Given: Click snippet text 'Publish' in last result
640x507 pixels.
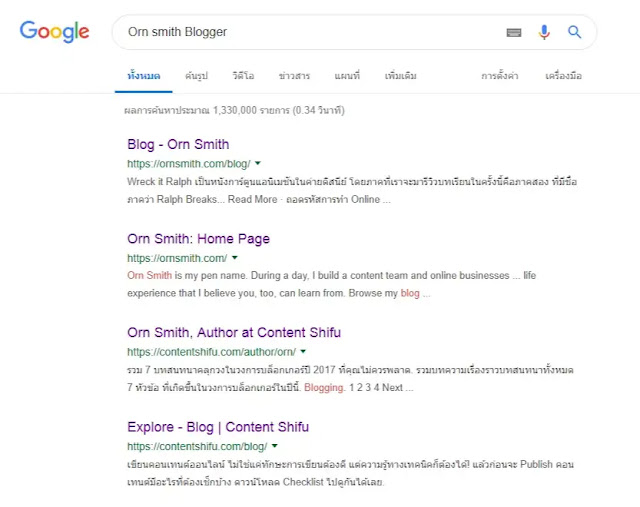Looking at the screenshot, I should tap(536, 465).
